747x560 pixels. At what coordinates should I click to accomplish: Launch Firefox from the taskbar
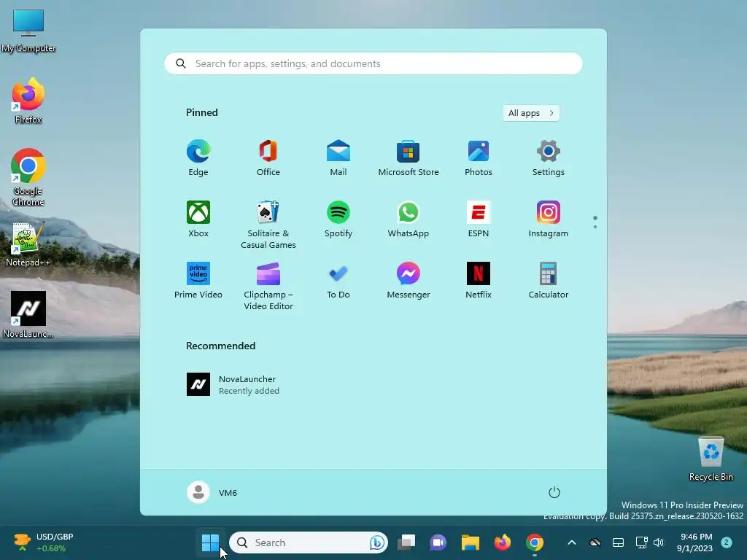coord(502,542)
